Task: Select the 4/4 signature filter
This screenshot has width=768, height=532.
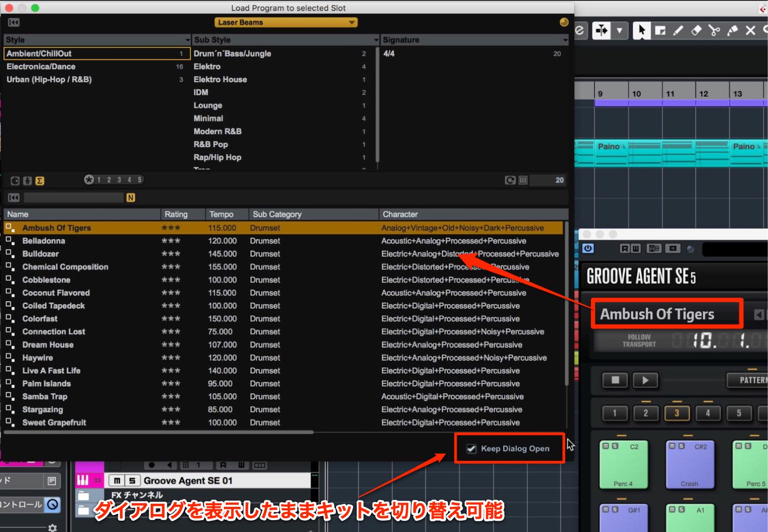Action: [474, 54]
